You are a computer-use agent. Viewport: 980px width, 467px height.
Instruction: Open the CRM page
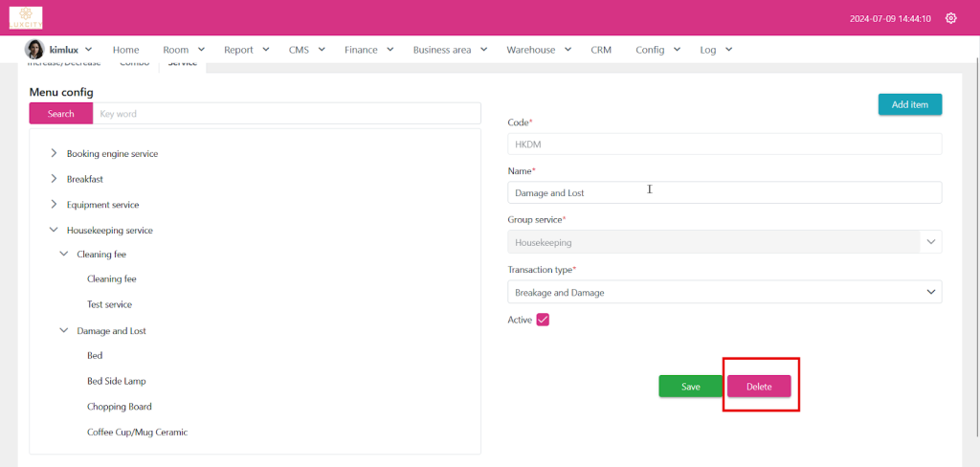pyautogui.click(x=601, y=50)
